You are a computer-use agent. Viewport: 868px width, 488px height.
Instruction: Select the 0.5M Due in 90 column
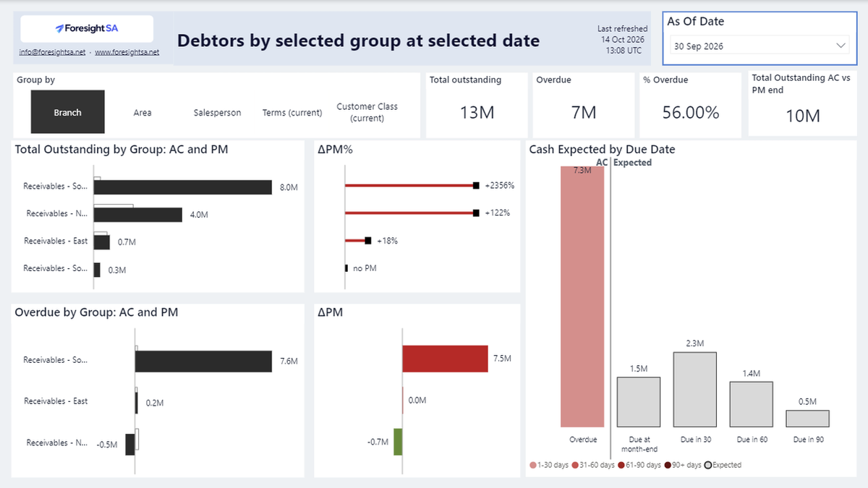(x=807, y=419)
